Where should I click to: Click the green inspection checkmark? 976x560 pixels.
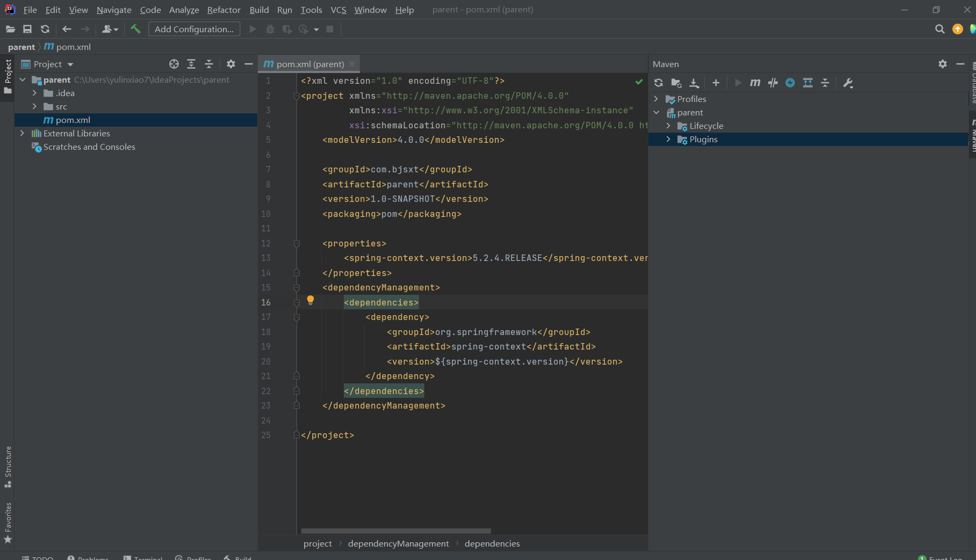pos(639,82)
